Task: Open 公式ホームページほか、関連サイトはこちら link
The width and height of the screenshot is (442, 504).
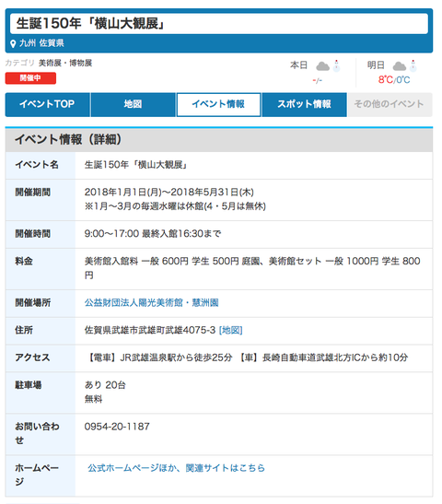Action: click(x=177, y=468)
